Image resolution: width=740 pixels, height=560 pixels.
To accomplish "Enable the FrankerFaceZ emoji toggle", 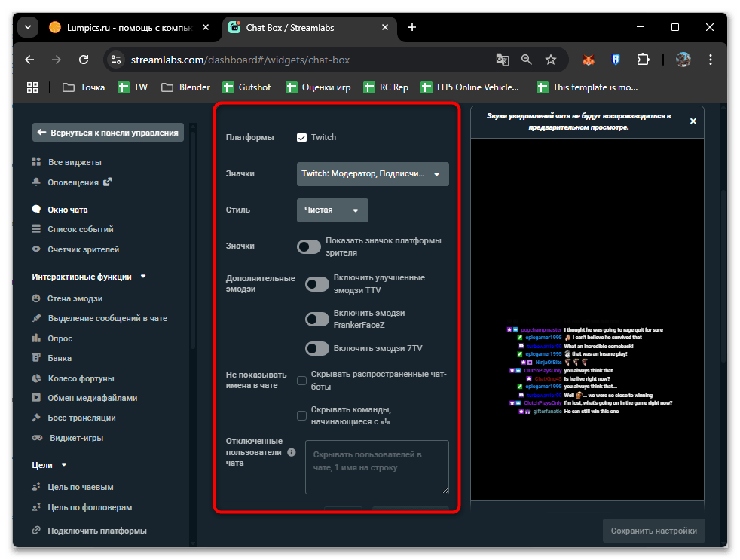I will click(x=316, y=319).
